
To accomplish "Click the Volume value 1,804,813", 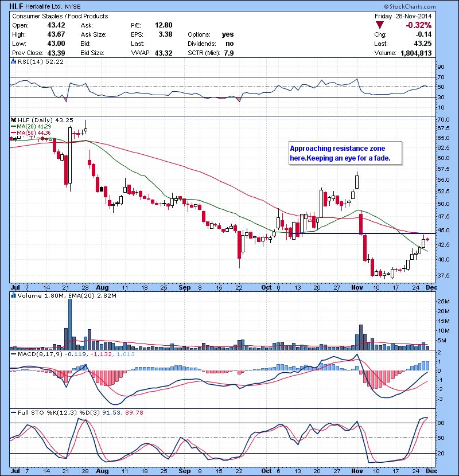I will 416,53.
